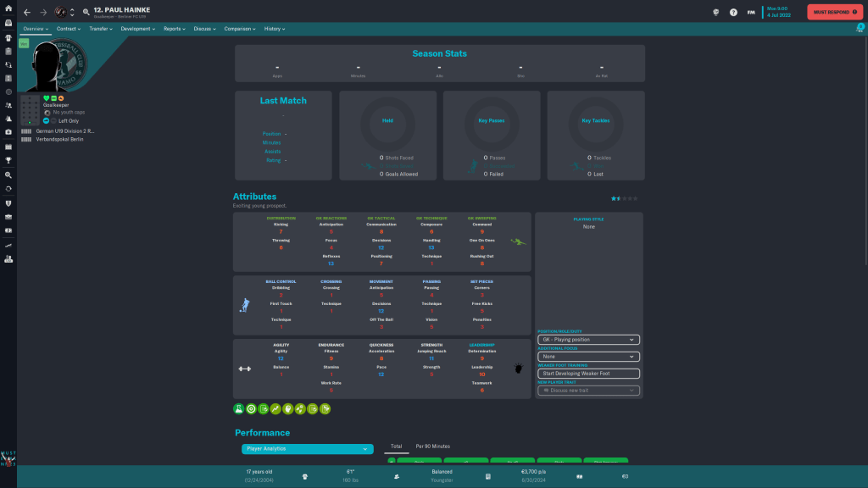Image resolution: width=868 pixels, height=488 pixels.
Task: Select the Total performance tab
Action: [x=396, y=446]
